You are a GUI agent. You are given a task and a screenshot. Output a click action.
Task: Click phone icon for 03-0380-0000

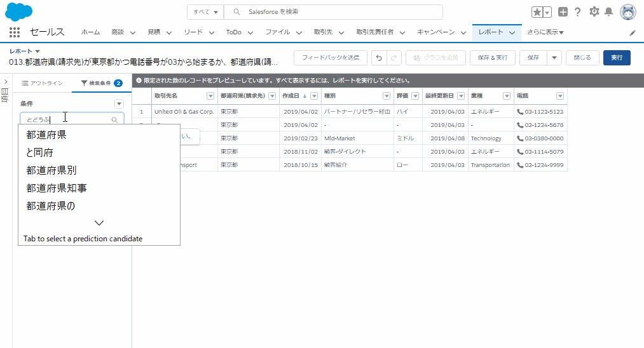pos(520,138)
